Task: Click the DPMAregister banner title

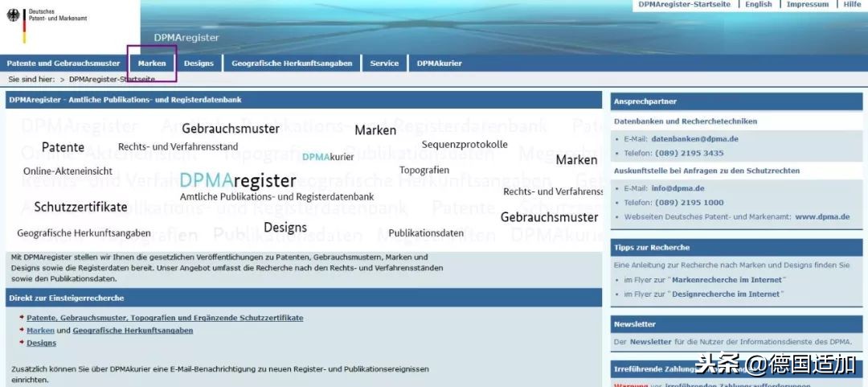Action: click(186, 38)
